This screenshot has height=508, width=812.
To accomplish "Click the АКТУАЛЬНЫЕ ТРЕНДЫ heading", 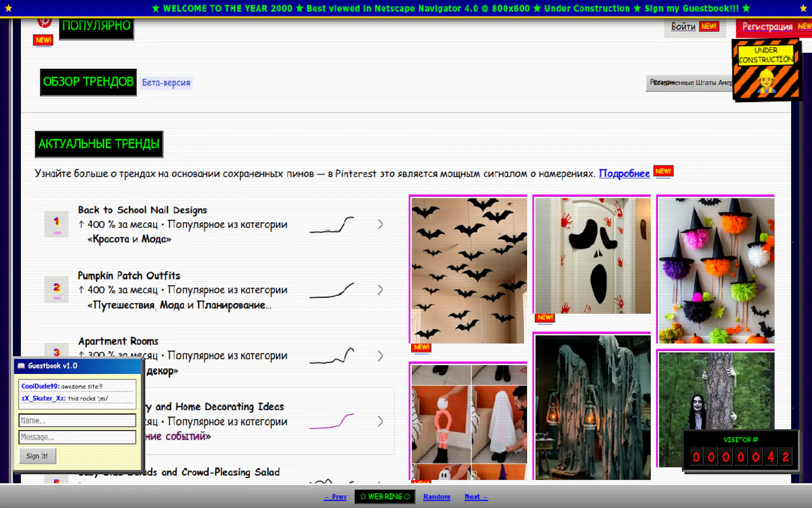I will (99, 144).
